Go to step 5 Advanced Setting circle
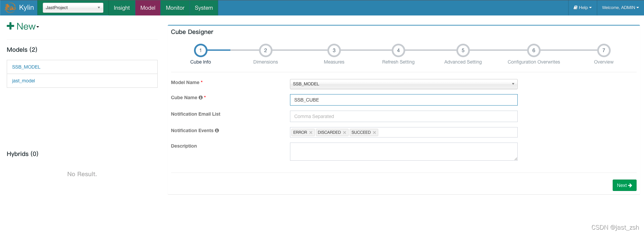 click(463, 50)
